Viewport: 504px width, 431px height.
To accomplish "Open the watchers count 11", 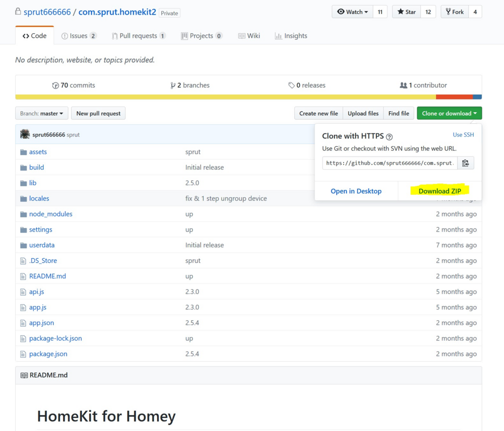I will (380, 12).
